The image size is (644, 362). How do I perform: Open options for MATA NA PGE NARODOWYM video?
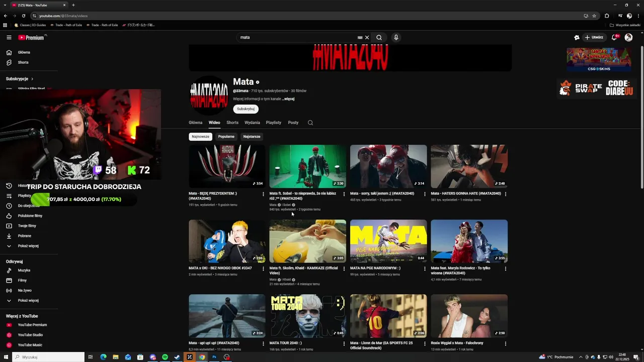tap(425, 268)
